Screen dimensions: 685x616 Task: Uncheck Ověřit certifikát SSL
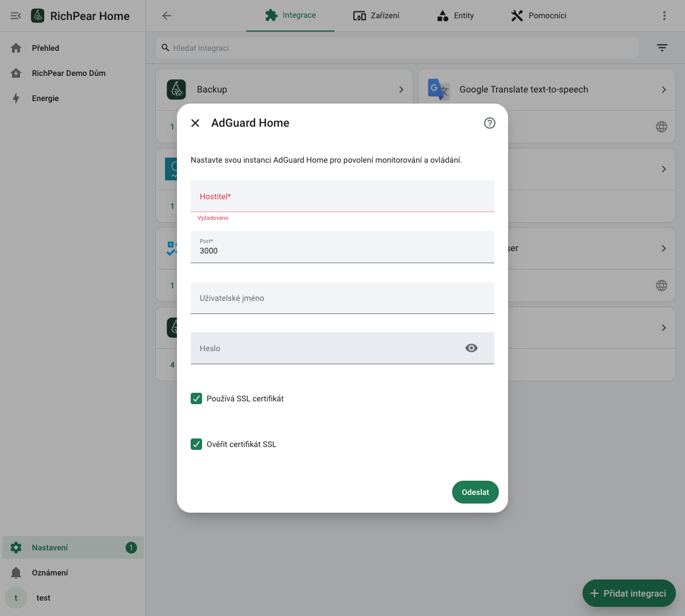coord(196,444)
